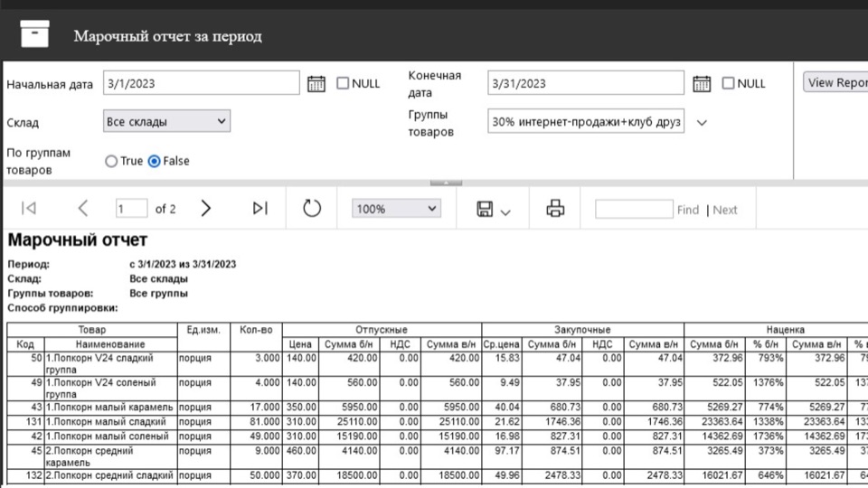Go to next report page
This screenshot has width=868, height=488.
tap(206, 209)
